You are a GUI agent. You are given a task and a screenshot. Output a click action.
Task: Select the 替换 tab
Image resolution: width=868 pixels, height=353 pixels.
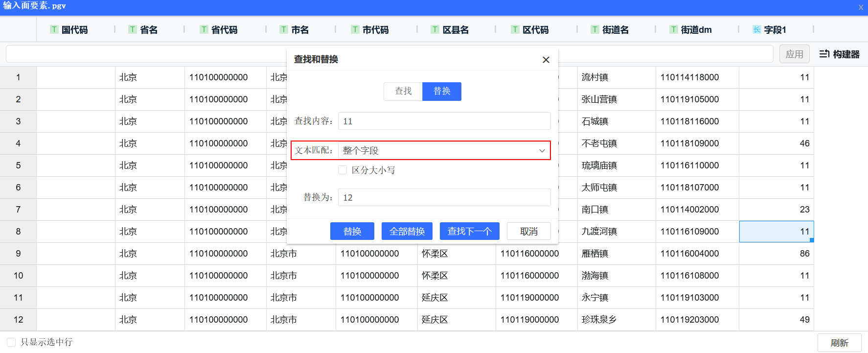point(442,92)
